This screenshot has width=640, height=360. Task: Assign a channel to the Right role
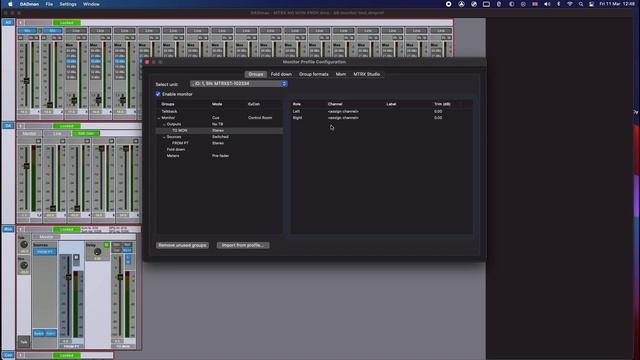[343, 118]
